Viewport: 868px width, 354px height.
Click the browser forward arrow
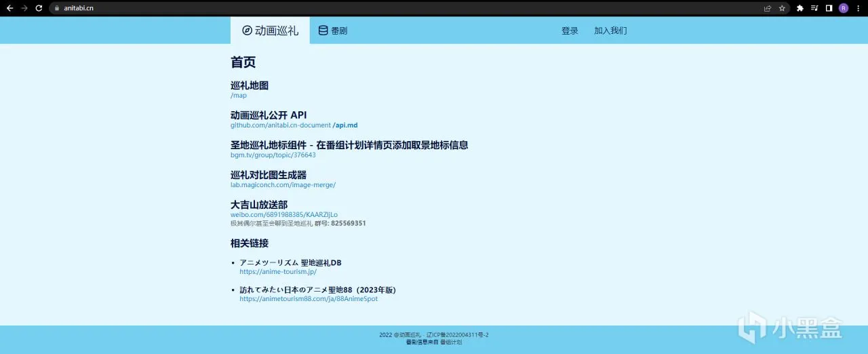click(x=24, y=8)
